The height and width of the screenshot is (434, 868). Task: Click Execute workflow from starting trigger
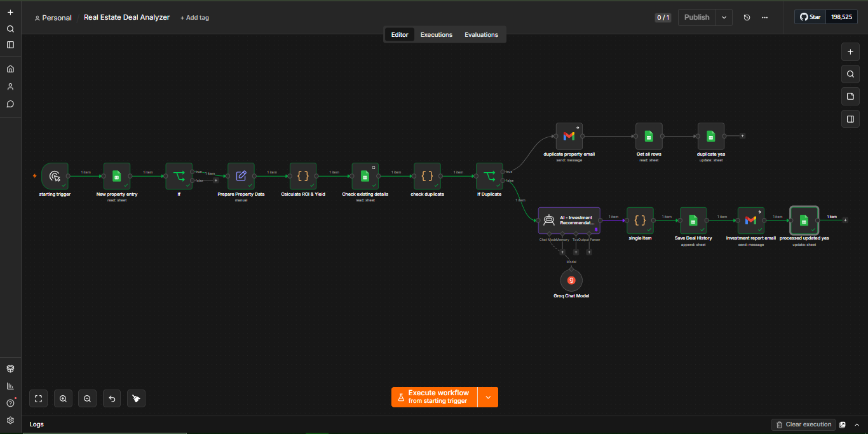pos(434,397)
